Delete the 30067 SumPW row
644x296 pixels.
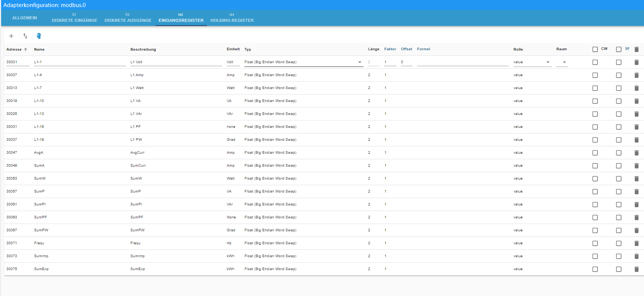[637, 230]
